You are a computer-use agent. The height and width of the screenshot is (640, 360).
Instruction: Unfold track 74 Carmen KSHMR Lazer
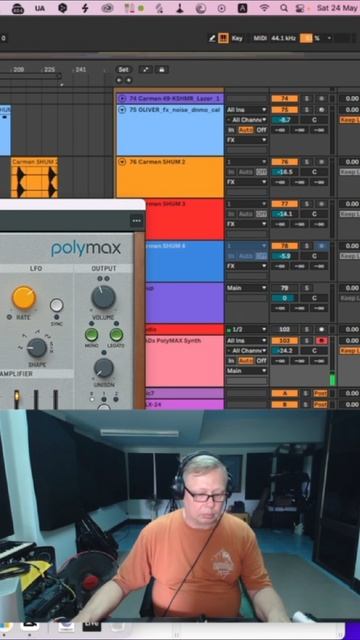(122, 98)
